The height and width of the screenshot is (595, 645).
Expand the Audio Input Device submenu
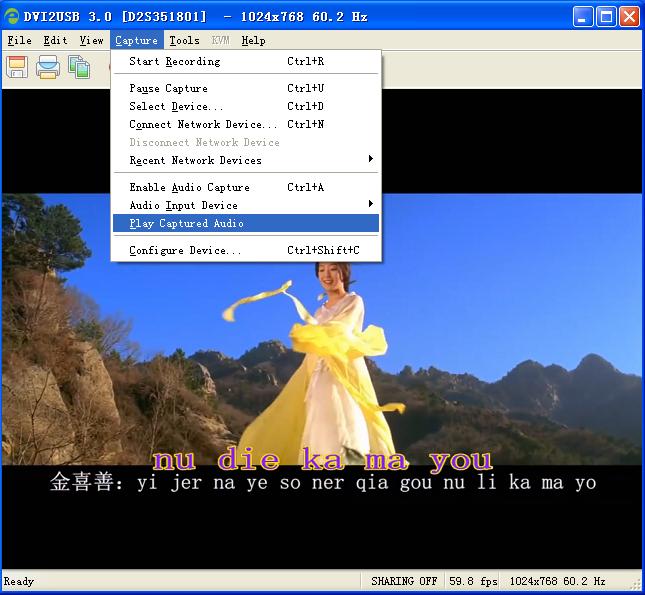point(183,206)
